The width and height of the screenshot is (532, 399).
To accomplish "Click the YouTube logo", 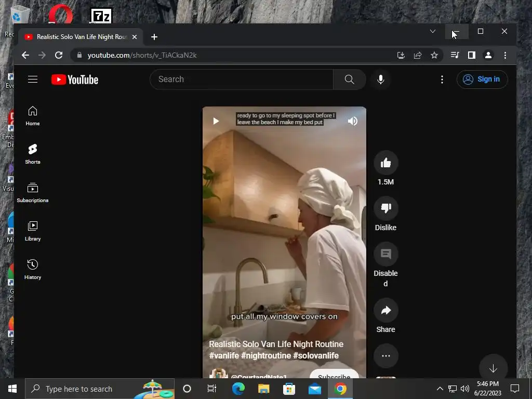I will pyautogui.click(x=75, y=79).
